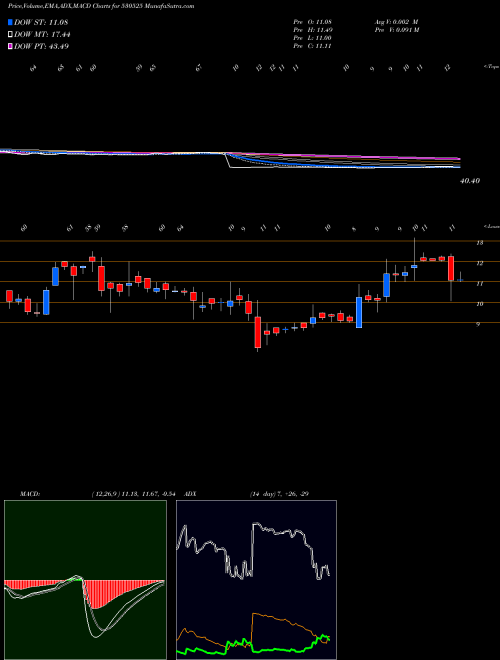Click the 13 label on the price axis

coord(479,243)
